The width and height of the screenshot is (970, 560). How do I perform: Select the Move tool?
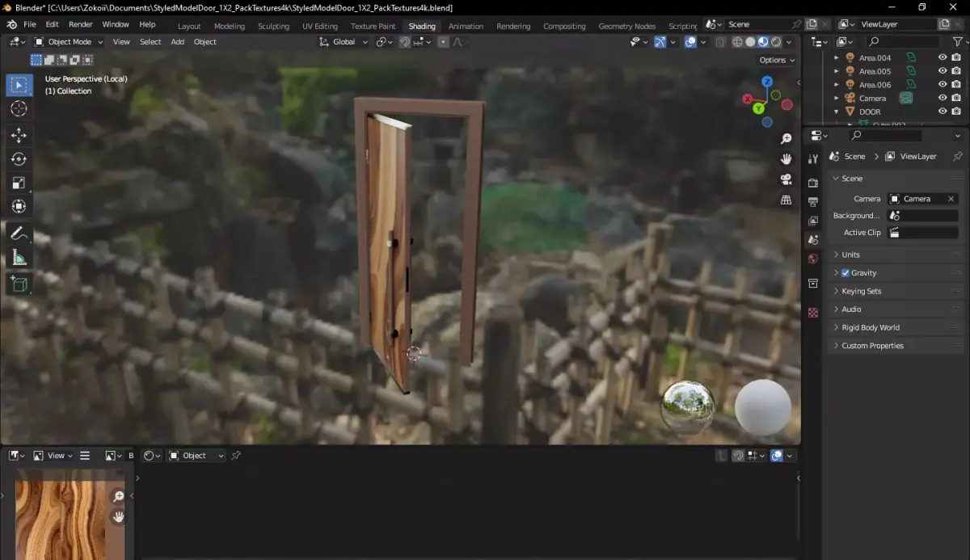pyautogui.click(x=19, y=135)
